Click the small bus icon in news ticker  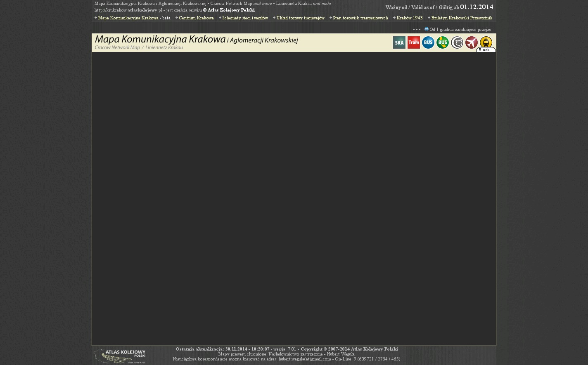coord(427,29)
